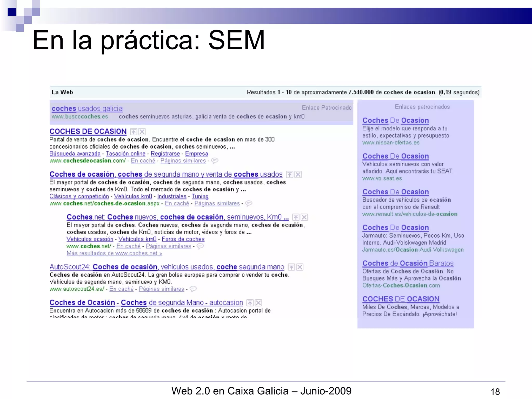Image resolution: width=532 pixels, height=399 pixels.
Task: Click the 'www.renault.es/vehiculos-de-ocasion' ad URL
Action: click(x=410, y=214)
